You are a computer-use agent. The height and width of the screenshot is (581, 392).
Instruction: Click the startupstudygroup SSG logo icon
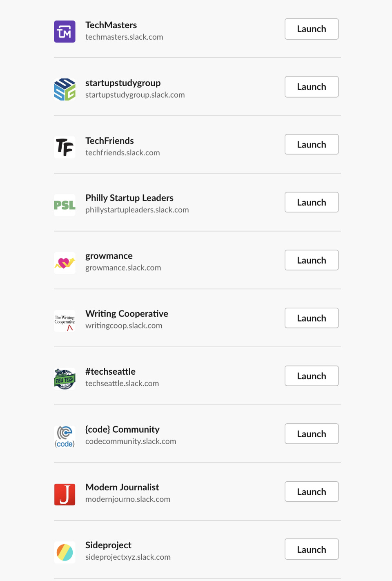coord(65,89)
